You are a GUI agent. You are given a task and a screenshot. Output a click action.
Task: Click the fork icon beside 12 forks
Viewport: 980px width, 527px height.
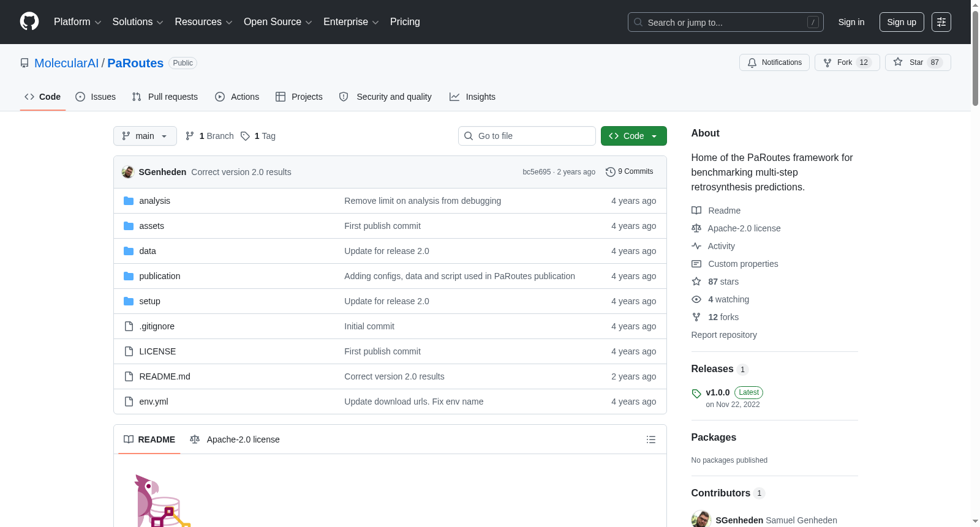tap(696, 317)
